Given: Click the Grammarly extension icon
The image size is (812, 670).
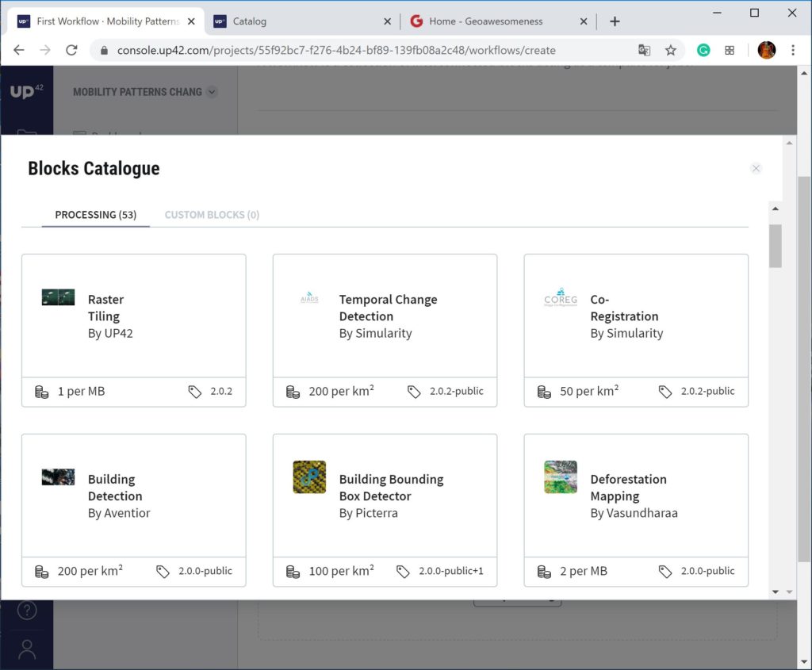Looking at the screenshot, I should coord(703,50).
